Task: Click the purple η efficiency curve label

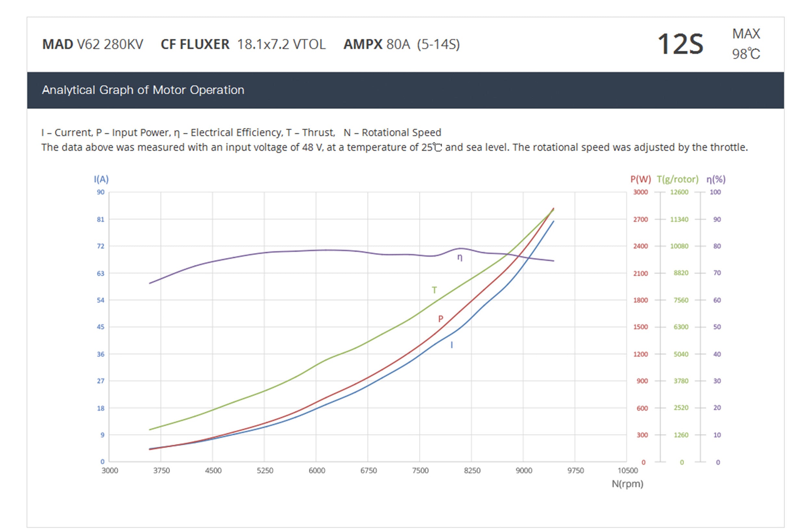Action: 460,258
